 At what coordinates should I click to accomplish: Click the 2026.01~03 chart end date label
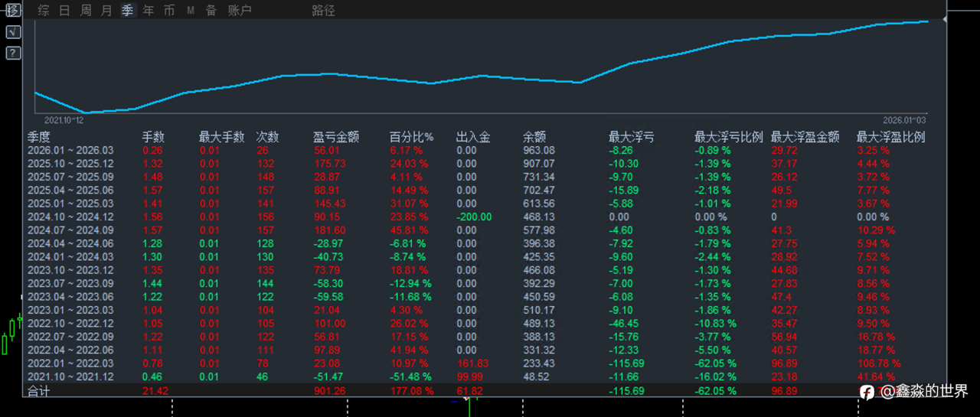click(x=904, y=120)
